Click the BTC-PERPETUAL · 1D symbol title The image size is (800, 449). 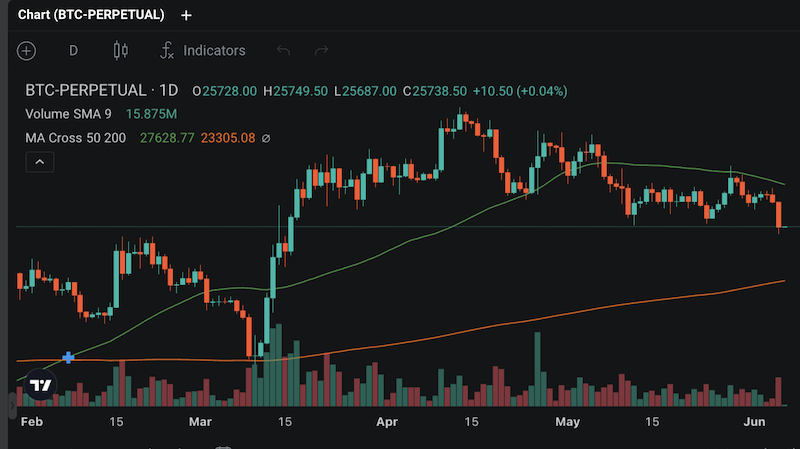tap(102, 91)
